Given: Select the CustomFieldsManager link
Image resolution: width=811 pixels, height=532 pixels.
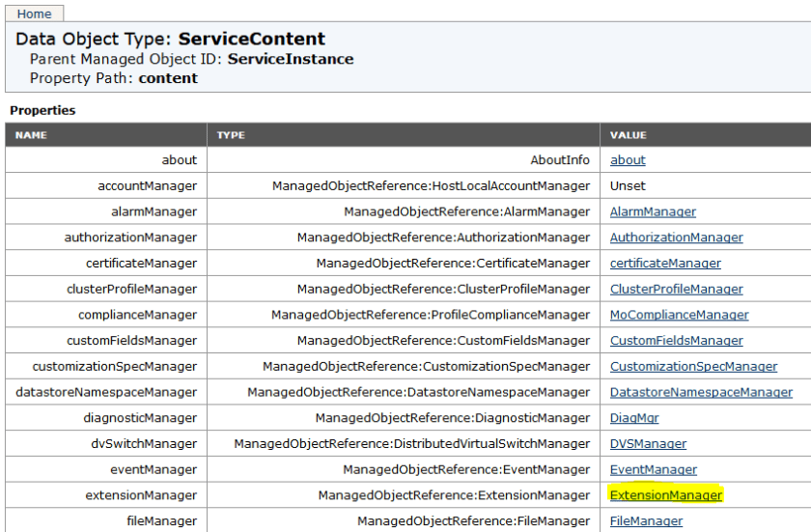Looking at the screenshot, I should tap(676, 341).
